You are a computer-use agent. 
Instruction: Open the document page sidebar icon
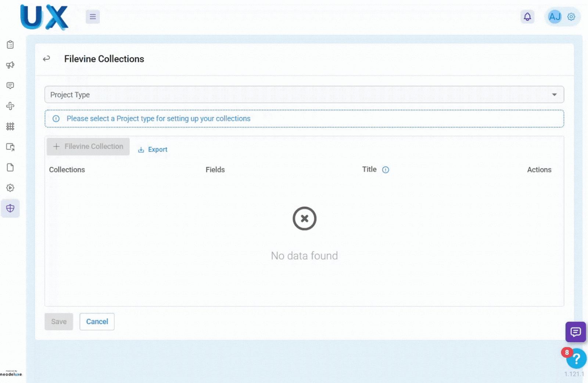click(10, 167)
